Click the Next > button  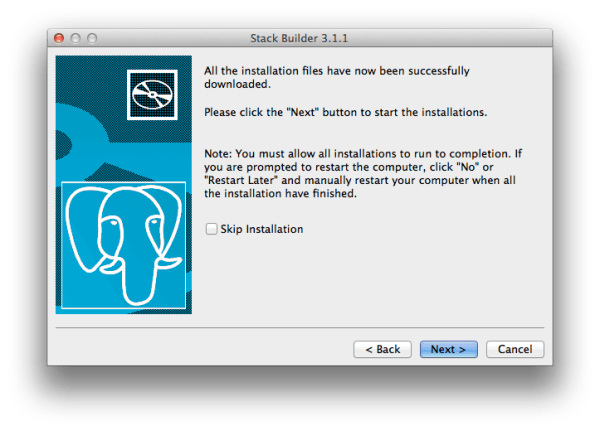pyautogui.click(x=448, y=349)
